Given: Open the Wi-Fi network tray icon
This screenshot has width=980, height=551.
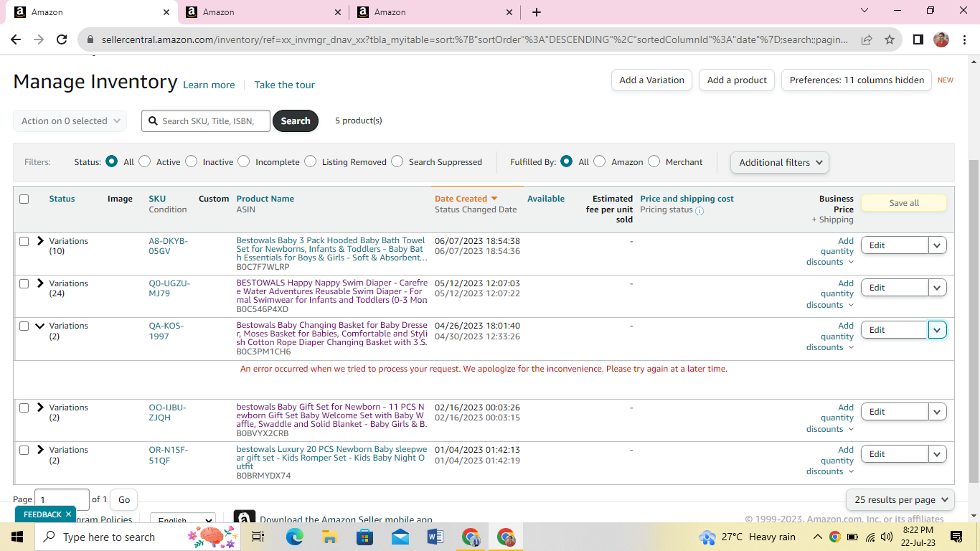Looking at the screenshot, I should 870,537.
